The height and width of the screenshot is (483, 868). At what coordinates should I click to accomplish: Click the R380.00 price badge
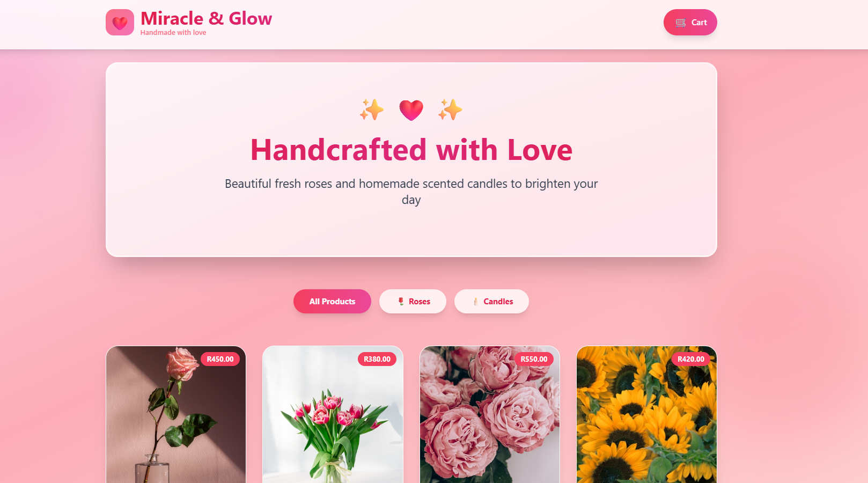pos(377,359)
